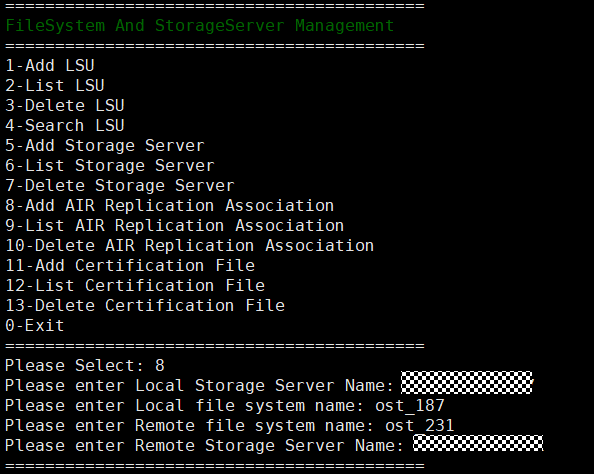Click the 5-Add Storage Server option
Image resolution: width=594 pixels, height=474 pixels.
point(105,146)
